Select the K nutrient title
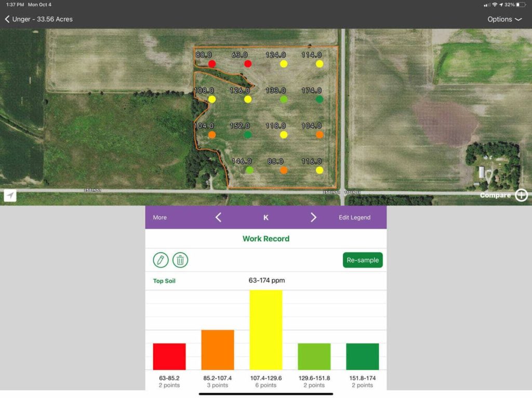Screen dimensions: 532x398 pyautogui.click(x=265, y=217)
